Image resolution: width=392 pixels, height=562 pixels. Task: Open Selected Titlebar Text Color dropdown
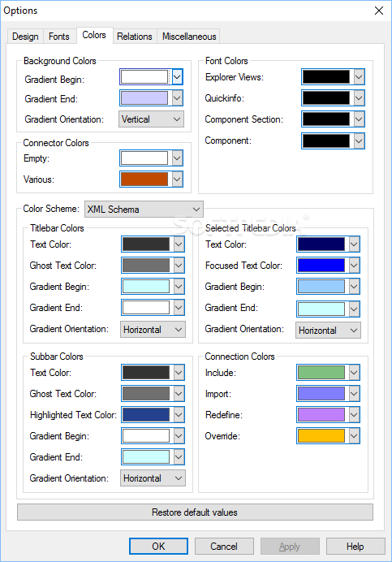pos(354,244)
